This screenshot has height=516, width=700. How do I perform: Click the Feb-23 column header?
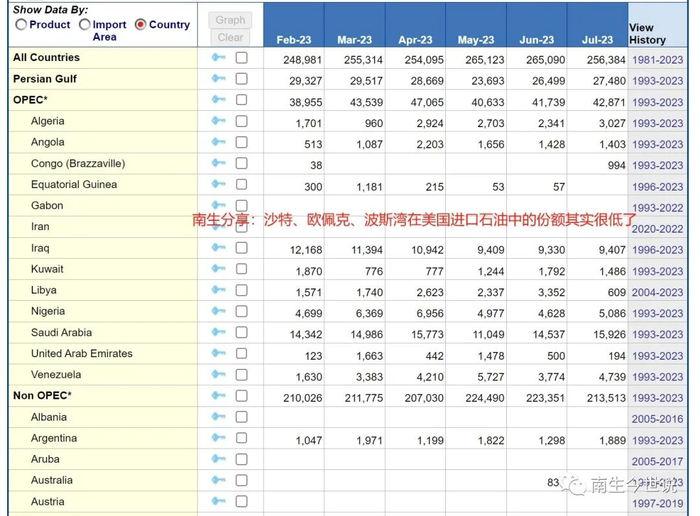tap(294, 40)
